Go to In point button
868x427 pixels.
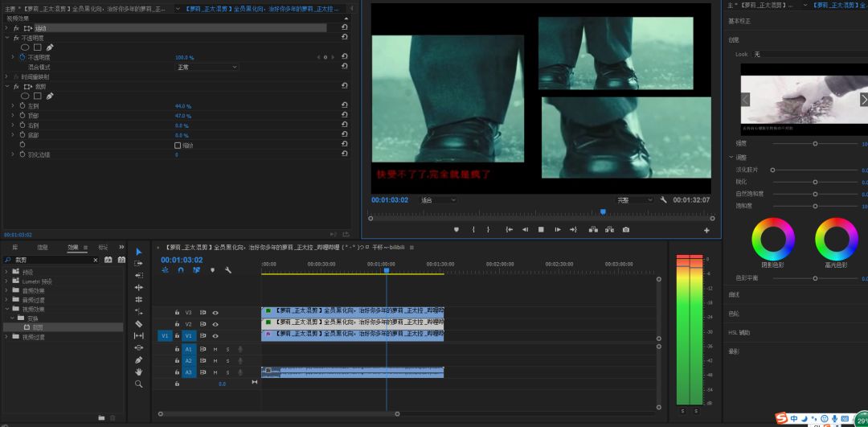(x=509, y=230)
